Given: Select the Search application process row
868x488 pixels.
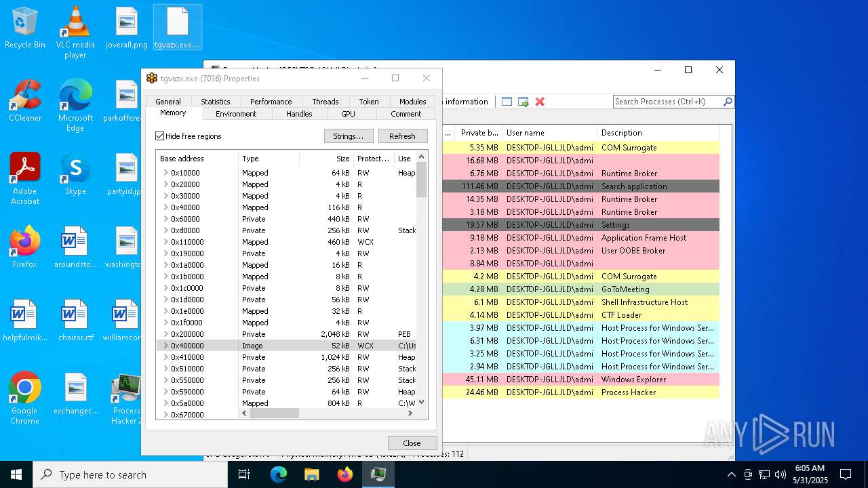Looking at the screenshot, I should click(x=580, y=186).
